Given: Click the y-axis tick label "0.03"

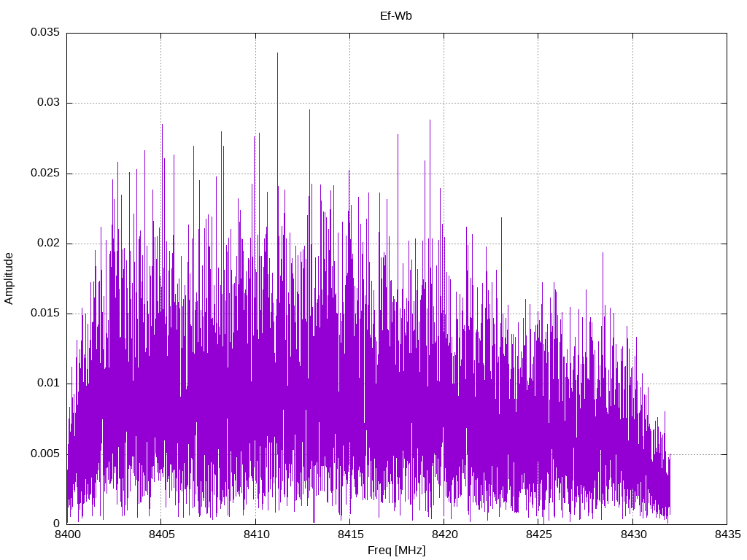Looking at the screenshot, I should 49,102.
